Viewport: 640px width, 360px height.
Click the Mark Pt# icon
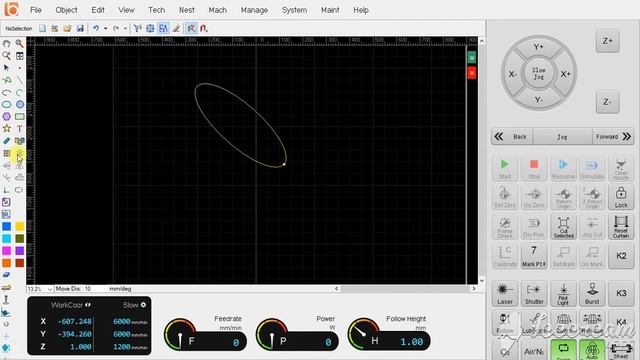pos(534,256)
